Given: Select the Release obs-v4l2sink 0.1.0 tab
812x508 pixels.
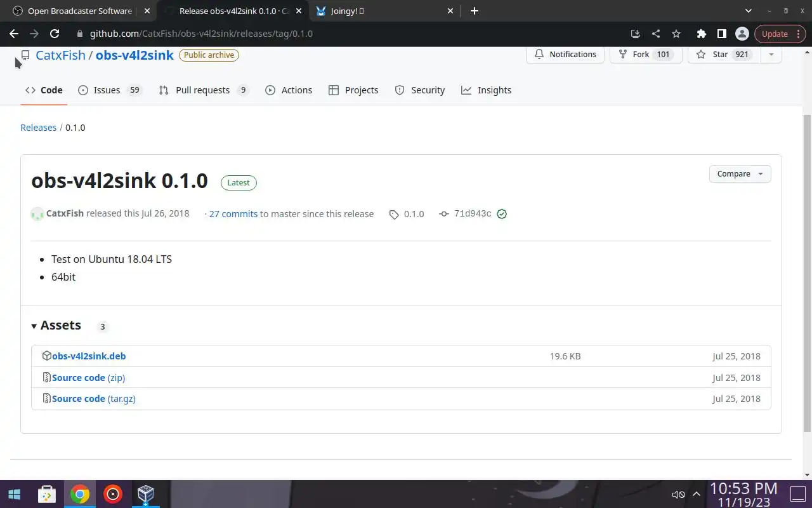Looking at the screenshot, I should point(233,11).
